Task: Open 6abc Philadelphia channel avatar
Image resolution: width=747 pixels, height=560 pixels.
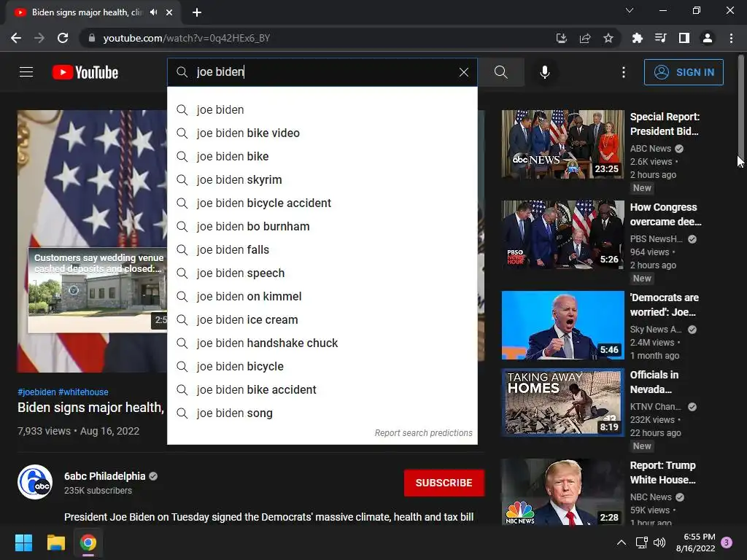Action: [35, 482]
